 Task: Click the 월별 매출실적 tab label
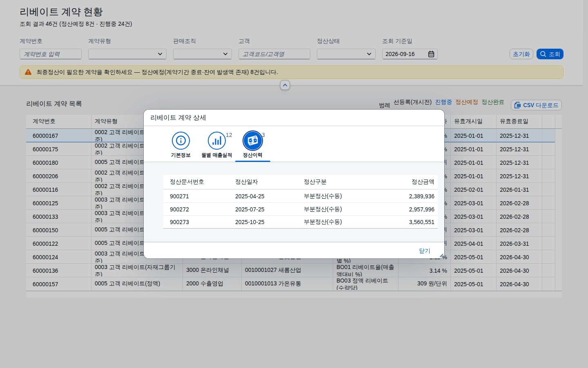click(x=217, y=155)
